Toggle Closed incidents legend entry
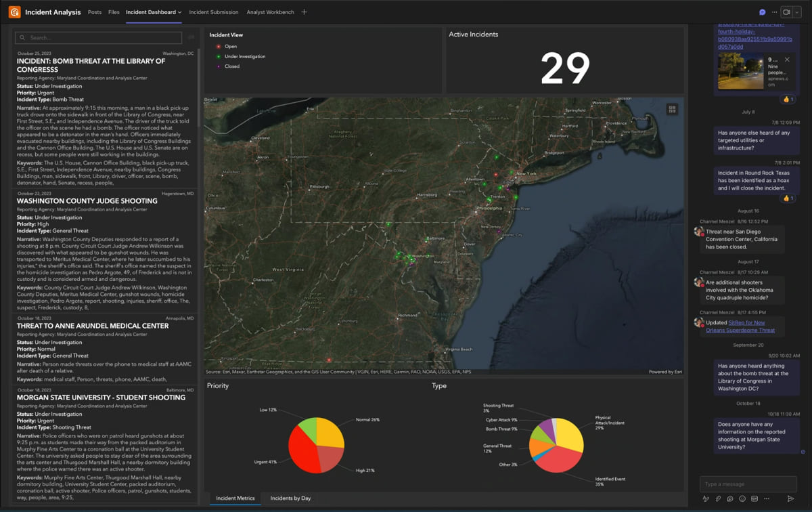Viewport: 812px width, 512px height. [227, 66]
